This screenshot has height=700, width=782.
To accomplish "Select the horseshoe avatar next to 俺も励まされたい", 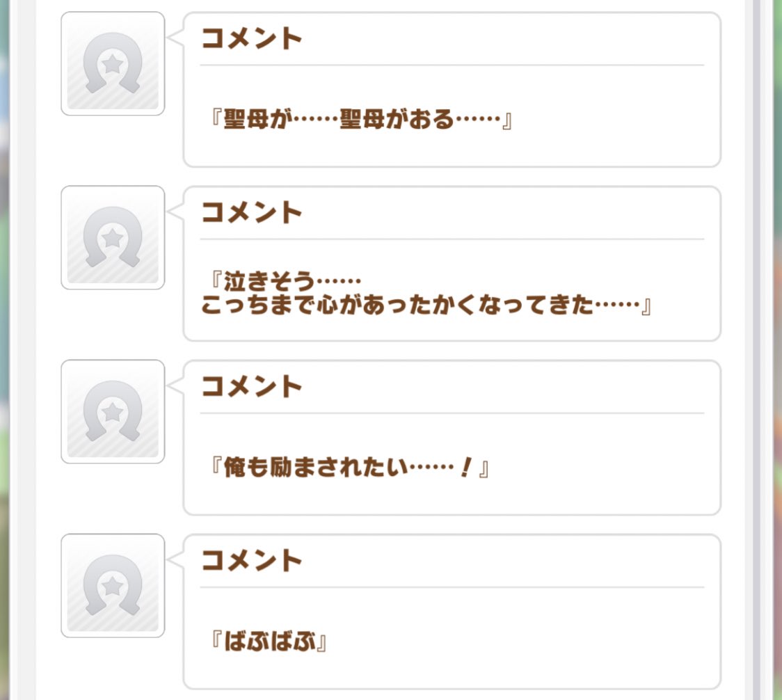I will click(113, 412).
